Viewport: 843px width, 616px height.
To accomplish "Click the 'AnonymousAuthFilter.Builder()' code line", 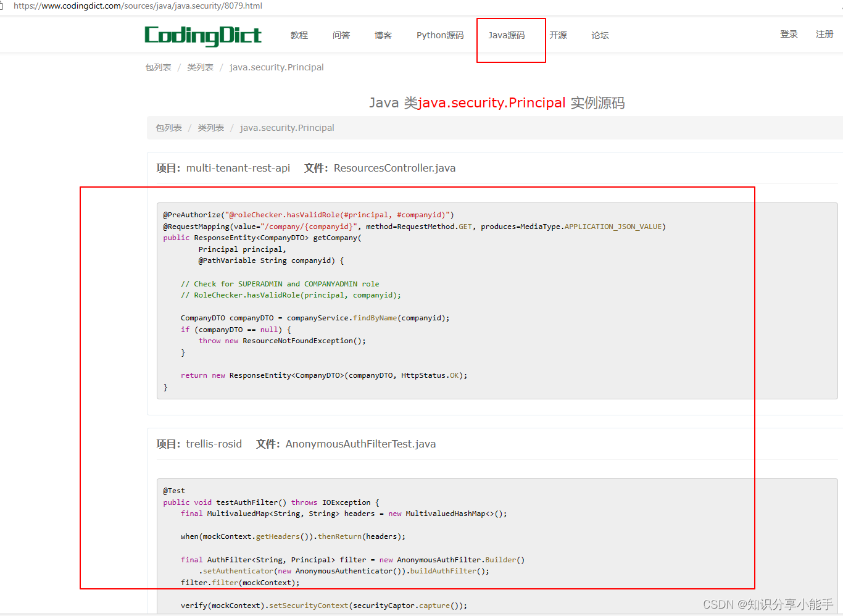I will [x=352, y=560].
